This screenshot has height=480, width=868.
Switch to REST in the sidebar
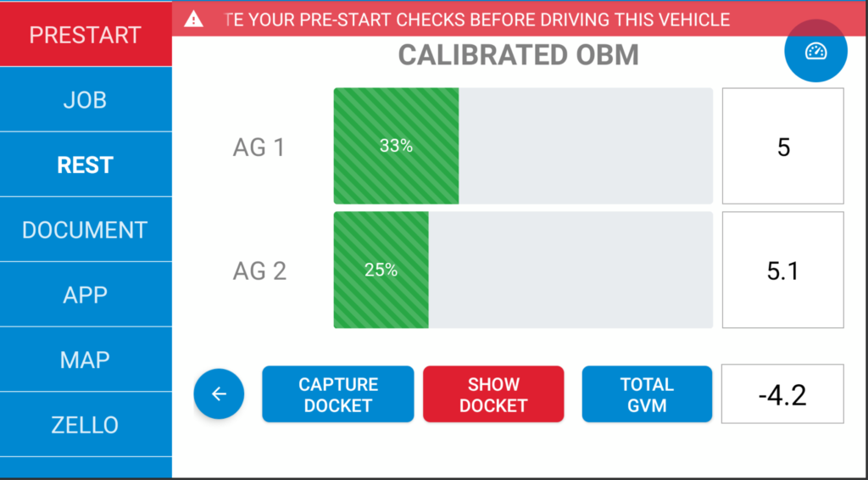(x=86, y=165)
